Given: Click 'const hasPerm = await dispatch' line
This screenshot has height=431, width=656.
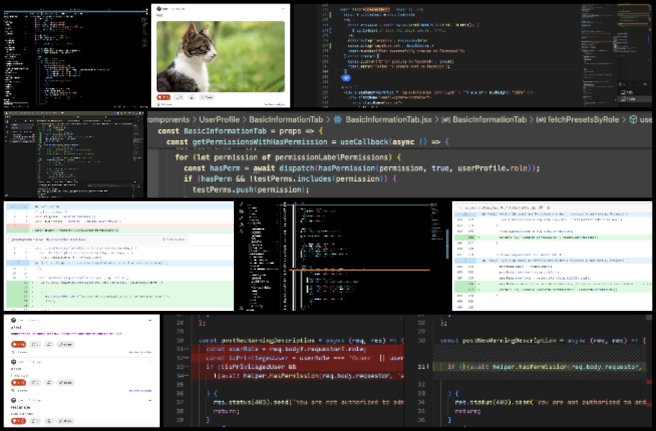Looking at the screenshot, I should (362, 168).
